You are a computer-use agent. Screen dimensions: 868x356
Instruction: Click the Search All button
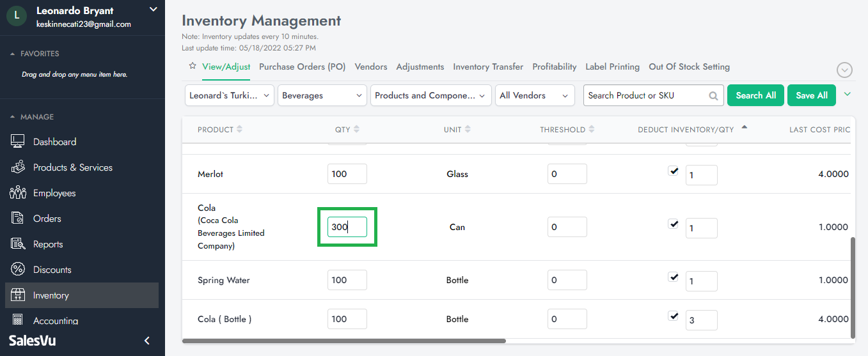[755, 95]
